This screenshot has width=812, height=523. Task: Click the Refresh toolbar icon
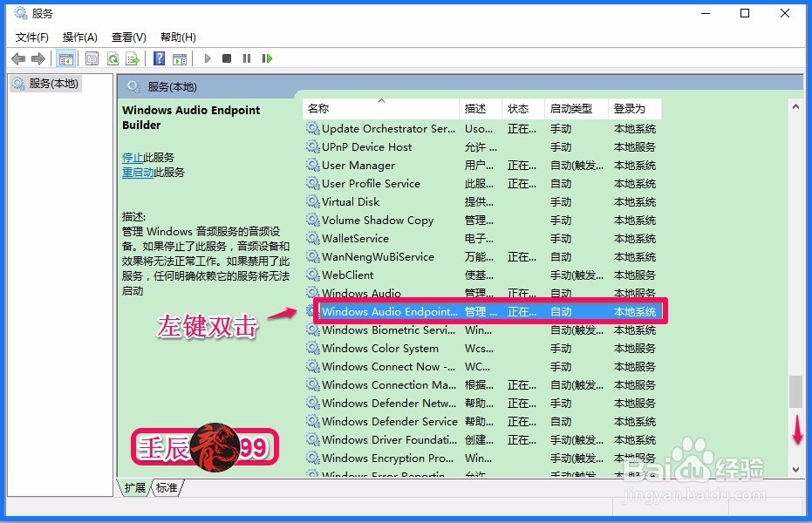(x=113, y=58)
